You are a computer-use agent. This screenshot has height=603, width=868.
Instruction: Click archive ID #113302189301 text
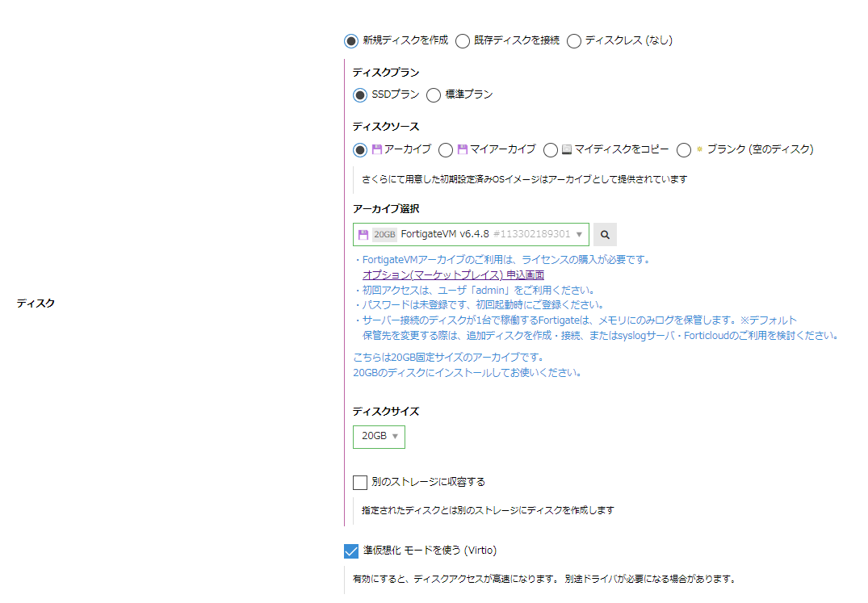(531, 234)
